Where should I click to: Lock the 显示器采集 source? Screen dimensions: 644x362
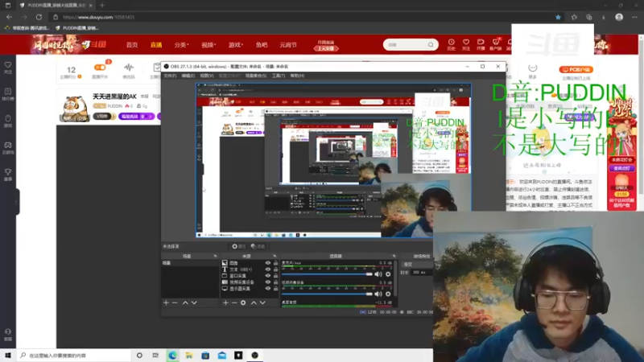pyautogui.click(x=275, y=289)
